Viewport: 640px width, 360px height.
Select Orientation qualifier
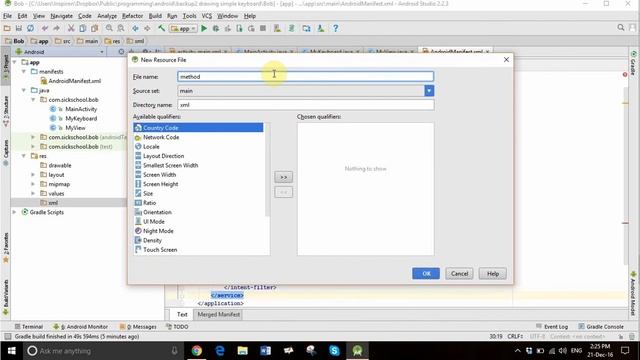198,212
